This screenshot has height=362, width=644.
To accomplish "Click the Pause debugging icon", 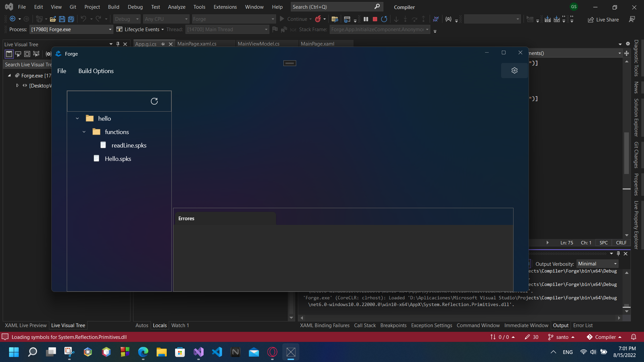I will click(366, 19).
